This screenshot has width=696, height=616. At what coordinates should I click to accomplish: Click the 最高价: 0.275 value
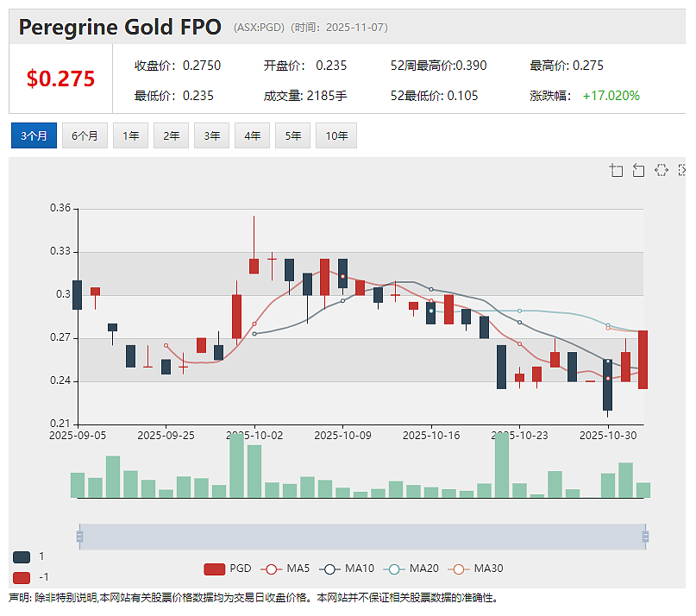pyautogui.click(x=567, y=66)
